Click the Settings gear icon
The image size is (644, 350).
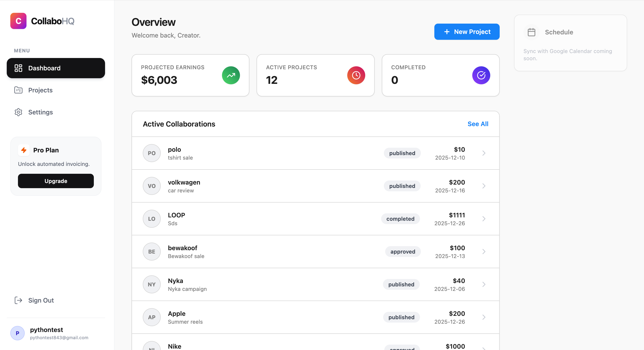pos(18,112)
